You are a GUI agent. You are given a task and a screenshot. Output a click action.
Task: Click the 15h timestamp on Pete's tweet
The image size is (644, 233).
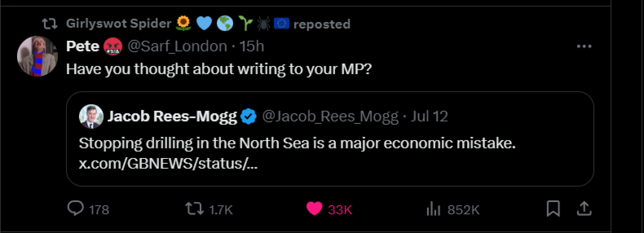coord(252,46)
